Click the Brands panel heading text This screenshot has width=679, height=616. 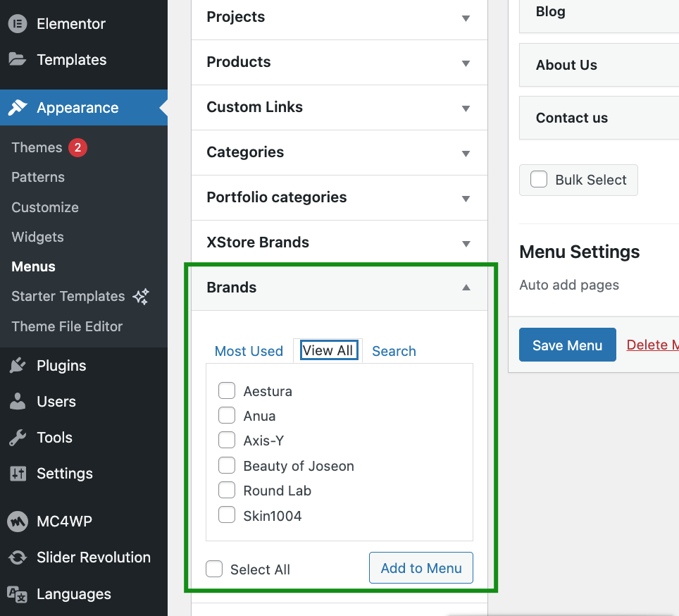coord(232,288)
